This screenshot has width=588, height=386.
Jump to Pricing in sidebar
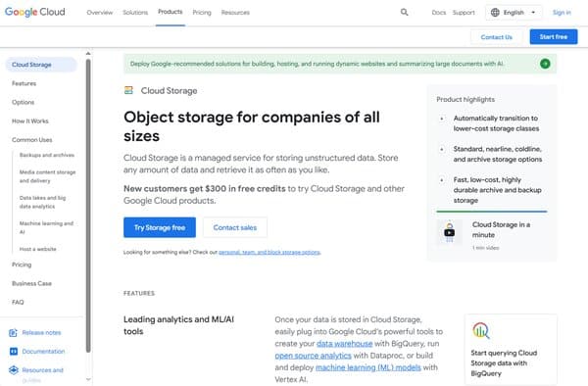tap(22, 265)
